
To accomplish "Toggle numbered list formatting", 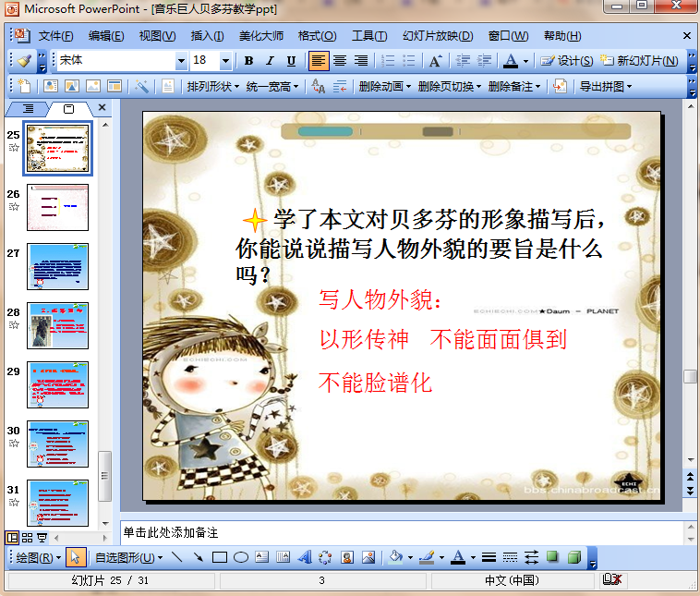I will [388, 61].
